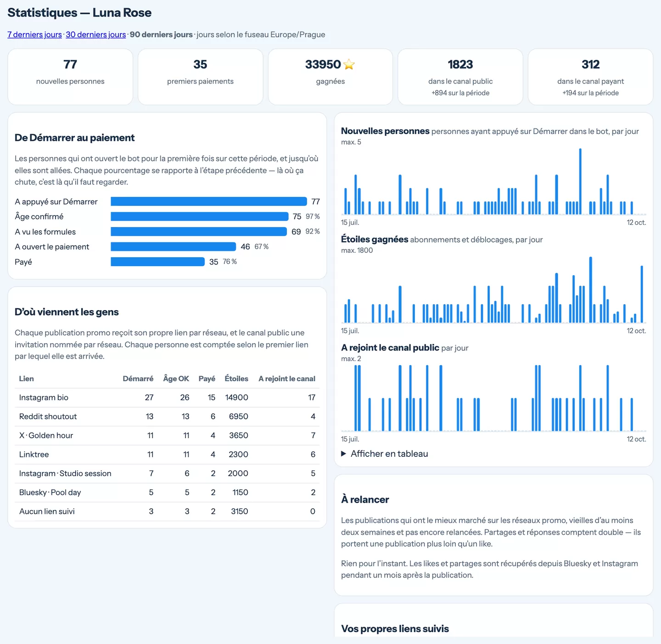Switch to the 30 derniers jours view
The height and width of the screenshot is (644, 661).
point(95,34)
